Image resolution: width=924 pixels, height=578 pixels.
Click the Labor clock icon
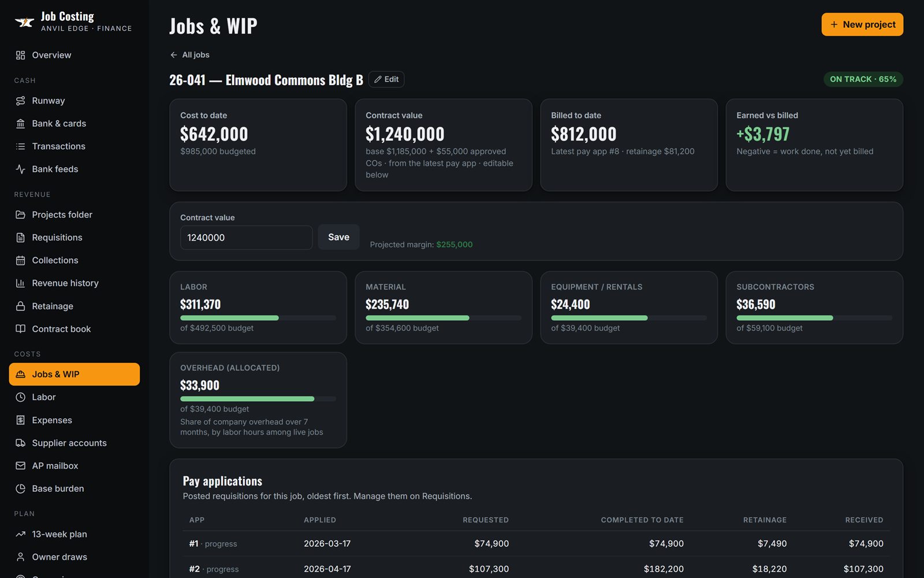tap(20, 397)
